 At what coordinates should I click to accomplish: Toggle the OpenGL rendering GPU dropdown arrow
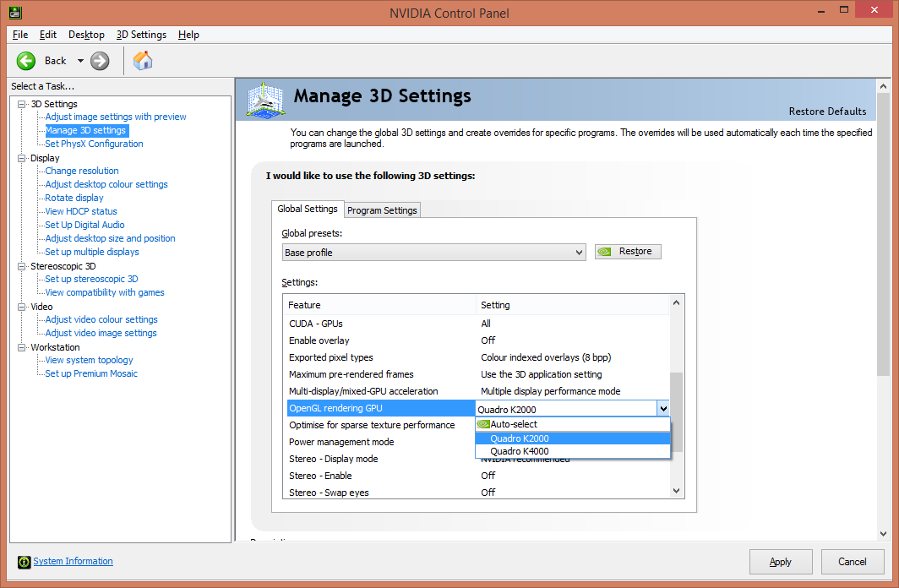coord(662,409)
